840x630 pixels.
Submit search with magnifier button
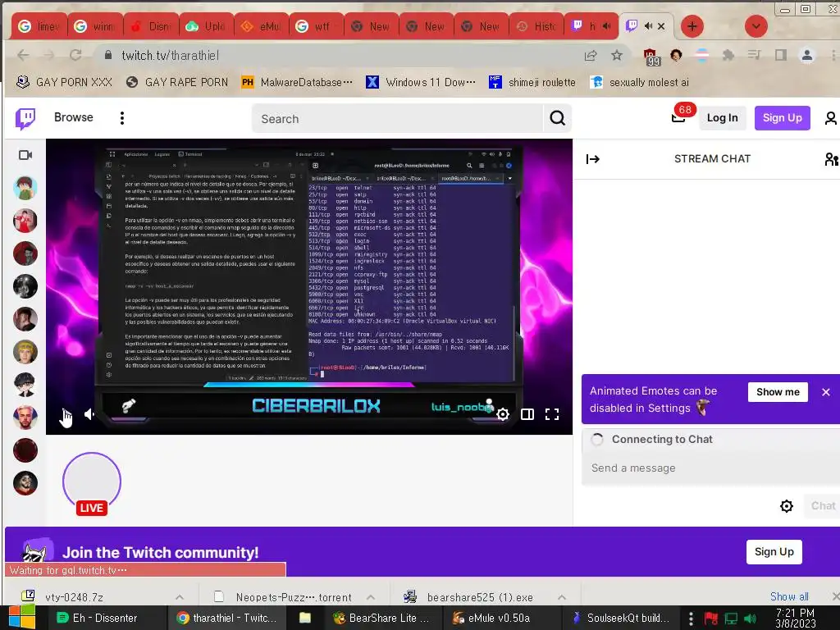[x=557, y=118]
